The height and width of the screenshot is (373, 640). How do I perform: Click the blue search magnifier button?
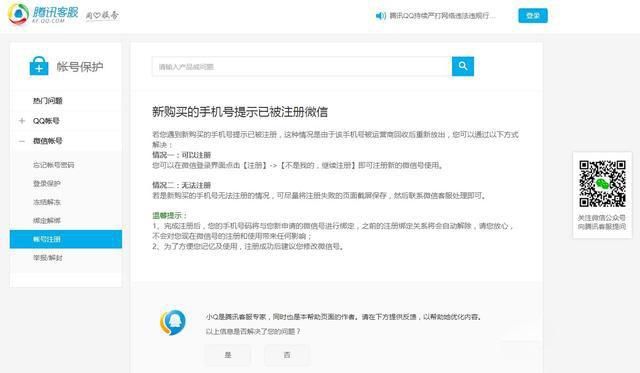click(x=463, y=66)
